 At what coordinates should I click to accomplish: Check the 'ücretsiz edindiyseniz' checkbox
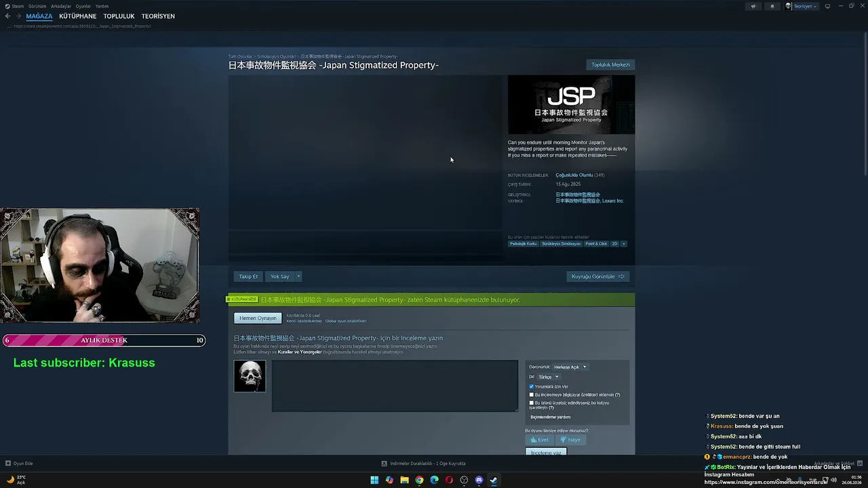point(532,403)
